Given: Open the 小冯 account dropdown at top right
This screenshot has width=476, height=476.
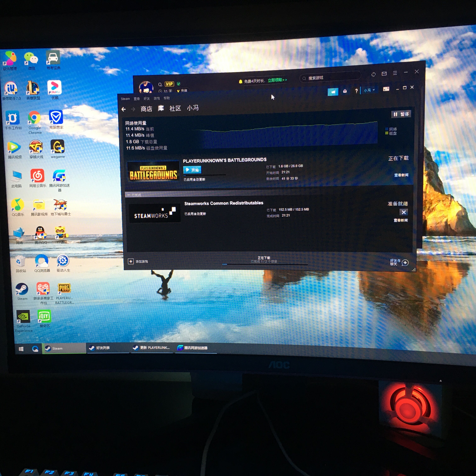Looking at the screenshot, I should pos(369,90).
